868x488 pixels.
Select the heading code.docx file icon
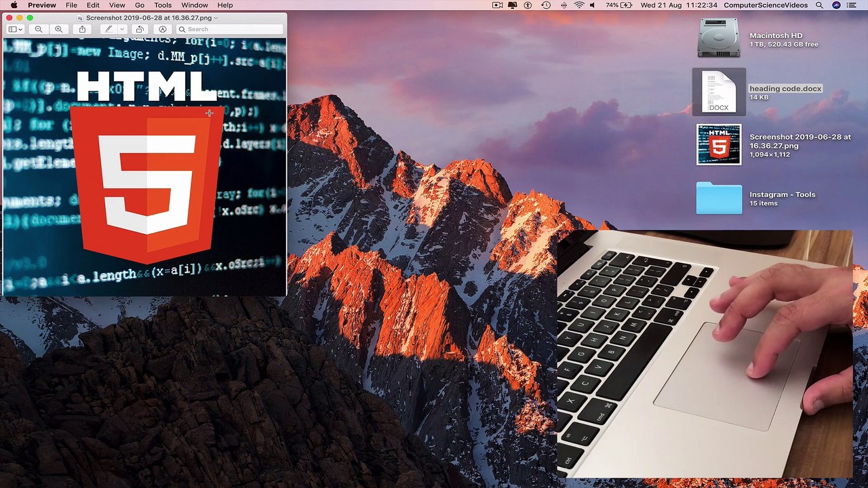click(719, 91)
